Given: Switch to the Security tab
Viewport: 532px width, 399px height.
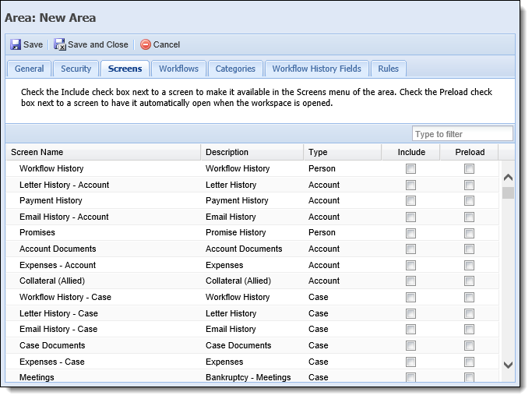Looking at the screenshot, I should pos(76,69).
